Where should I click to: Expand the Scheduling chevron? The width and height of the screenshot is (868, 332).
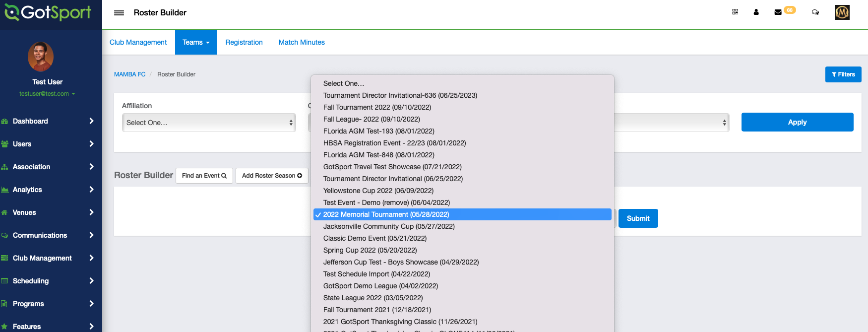pos(91,281)
